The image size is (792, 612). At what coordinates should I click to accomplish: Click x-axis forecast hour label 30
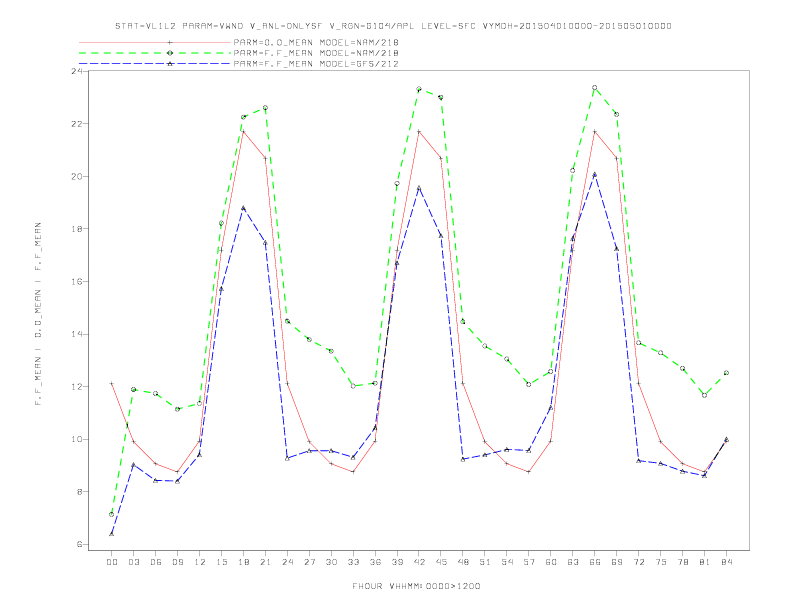(331, 562)
